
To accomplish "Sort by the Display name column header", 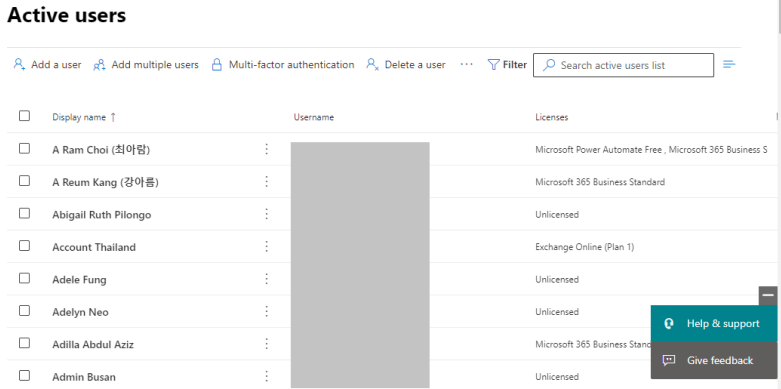I will tap(84, 118).
